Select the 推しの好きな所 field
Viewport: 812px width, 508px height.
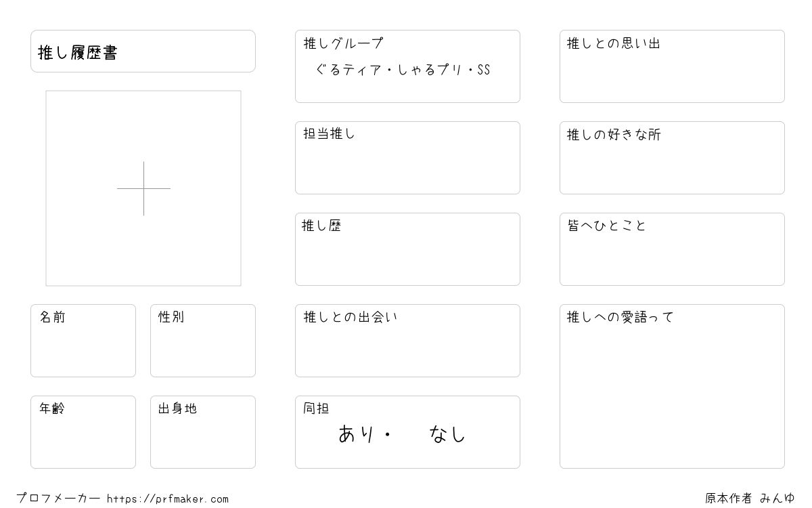(672, 158)
